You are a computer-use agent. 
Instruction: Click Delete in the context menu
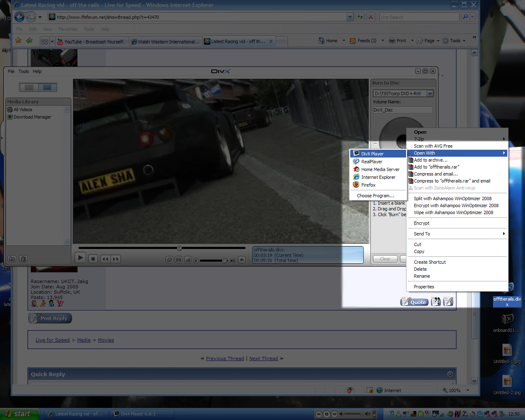[457, 269]
